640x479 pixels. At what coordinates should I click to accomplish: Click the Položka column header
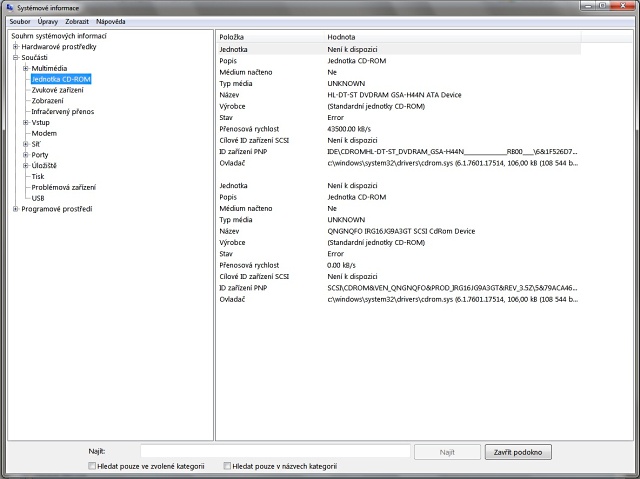(x=270, y=37)
